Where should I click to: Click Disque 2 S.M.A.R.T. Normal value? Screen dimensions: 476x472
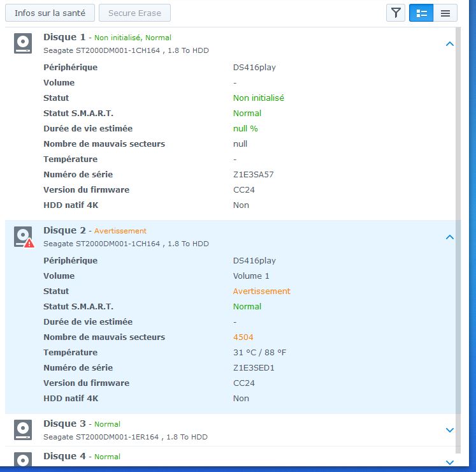(247, 307)
